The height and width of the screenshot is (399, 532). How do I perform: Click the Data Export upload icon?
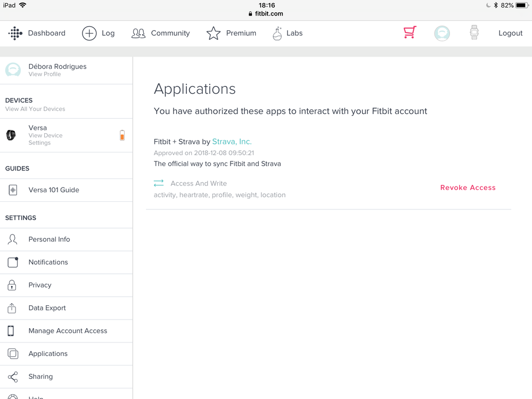(12, 308)
